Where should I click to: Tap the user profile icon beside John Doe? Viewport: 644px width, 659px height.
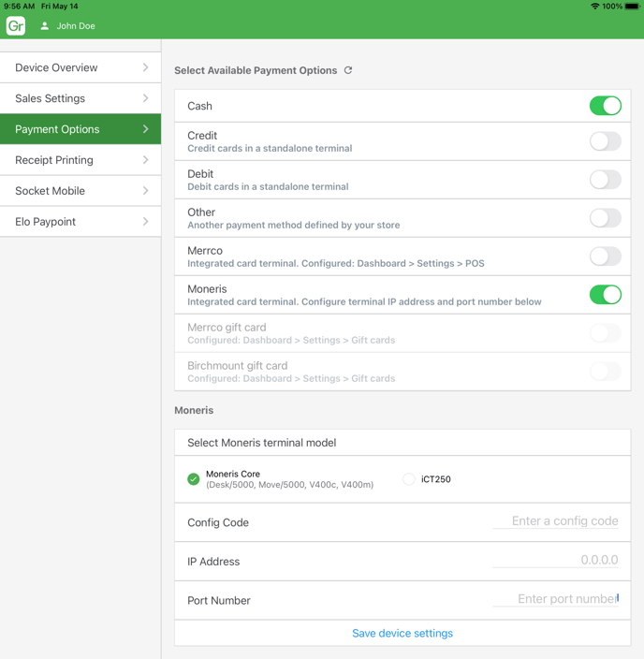point(44,26)
